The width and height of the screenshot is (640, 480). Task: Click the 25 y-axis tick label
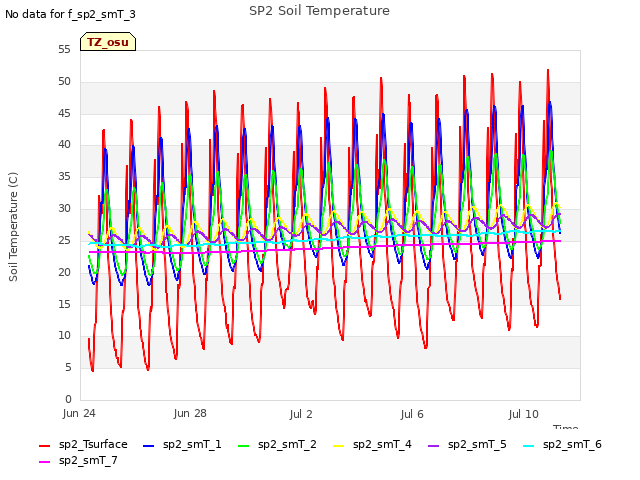[x=64, y=240]
